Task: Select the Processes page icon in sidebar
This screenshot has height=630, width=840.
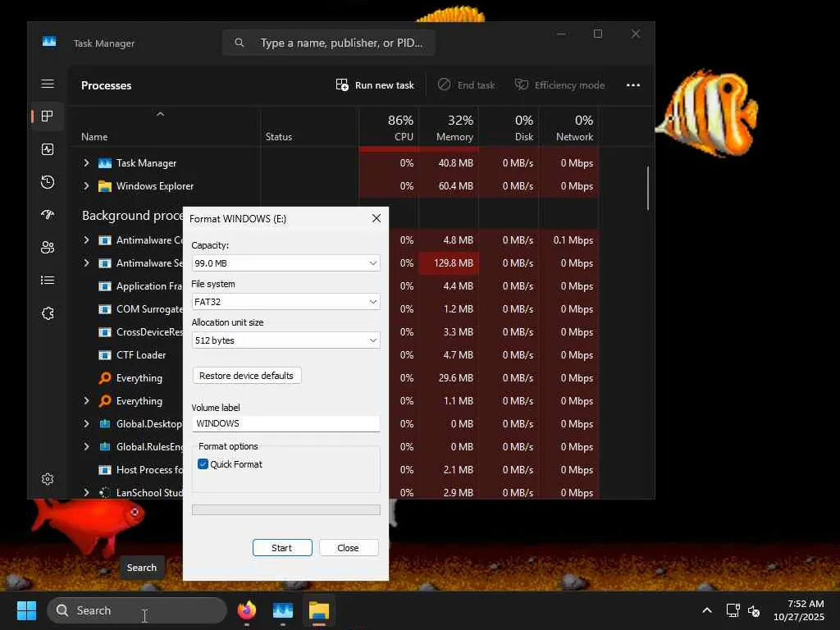Action: click(47, 116)
